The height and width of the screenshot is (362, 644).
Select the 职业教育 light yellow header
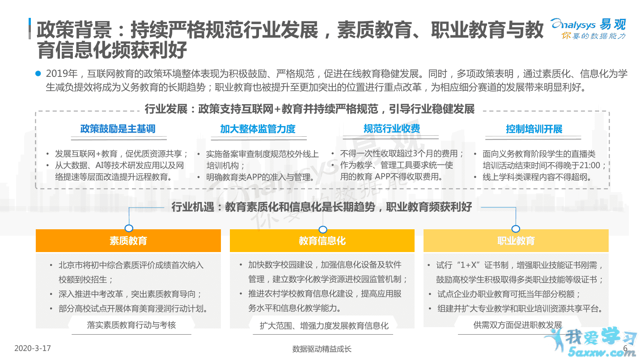(516, 240)
